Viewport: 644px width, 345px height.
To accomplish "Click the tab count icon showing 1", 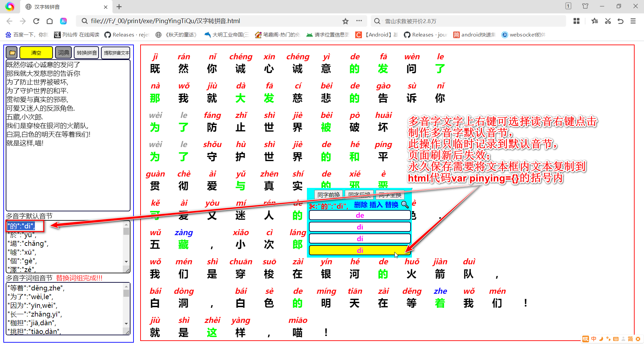I will [568, 6].
